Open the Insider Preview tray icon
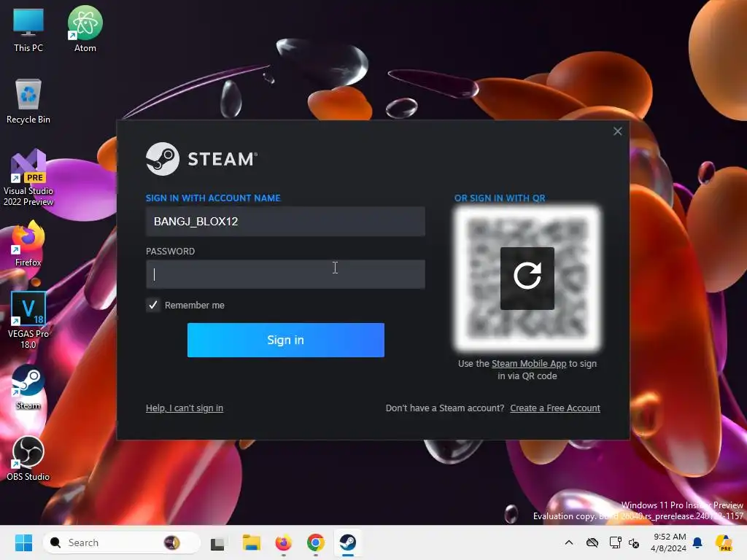This screenshot has height=560, width=747. 724,542
